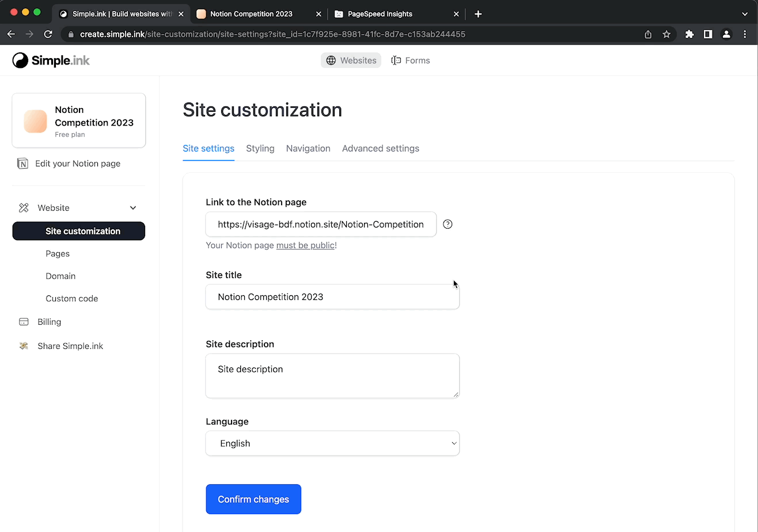Screen dimensions: 758x532
Task: Reload the page with refresh icon
Action: (x=48, y=34)
